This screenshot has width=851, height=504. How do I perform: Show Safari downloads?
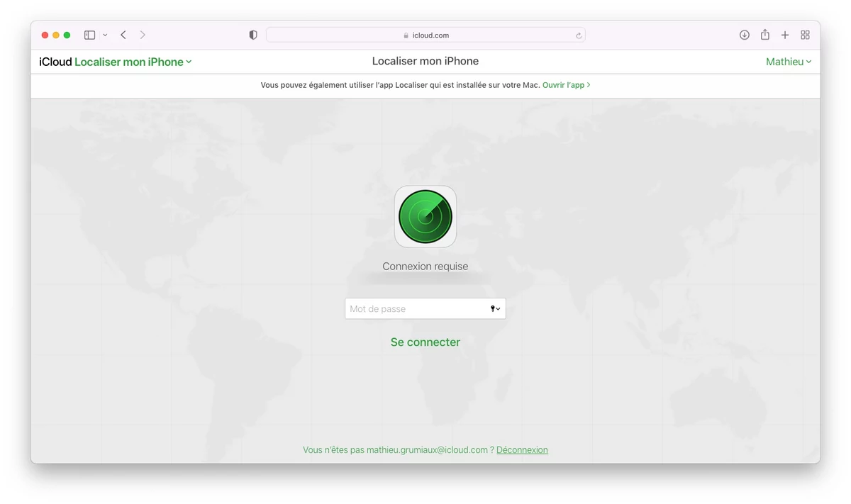(744, 35)
